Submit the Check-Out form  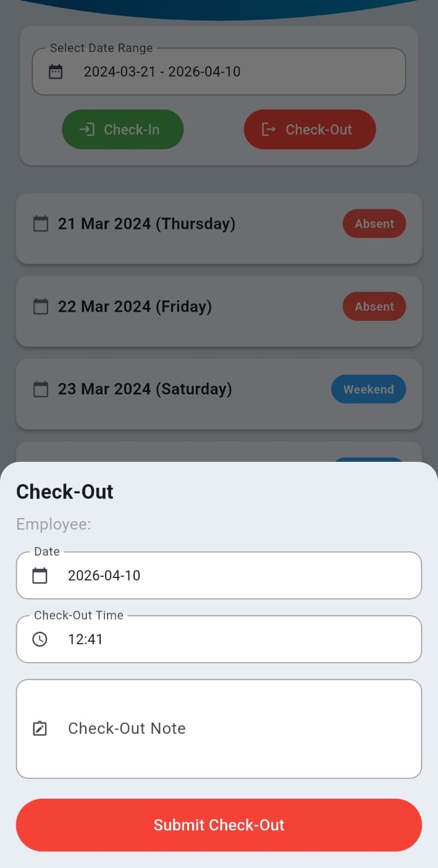[x=219, y=825]
